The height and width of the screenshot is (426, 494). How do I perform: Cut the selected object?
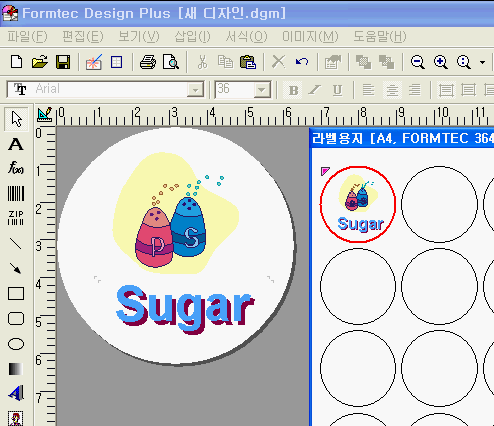click(202, 62)
